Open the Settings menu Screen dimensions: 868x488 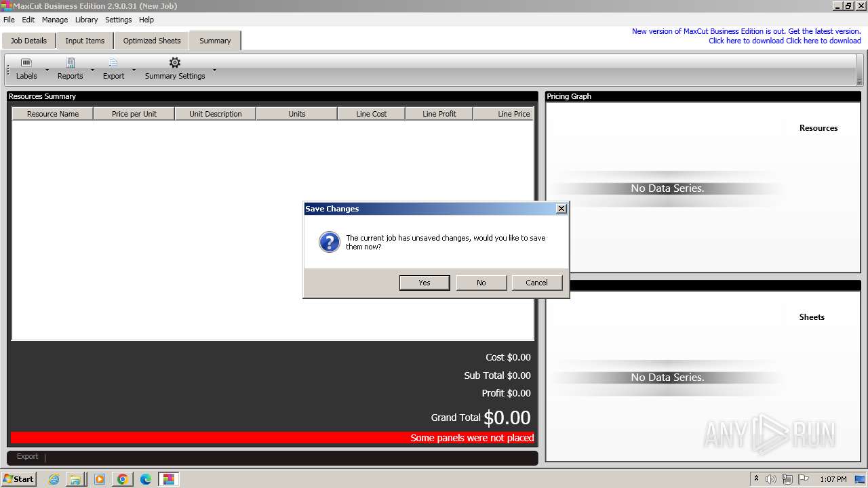coord(118,20)
